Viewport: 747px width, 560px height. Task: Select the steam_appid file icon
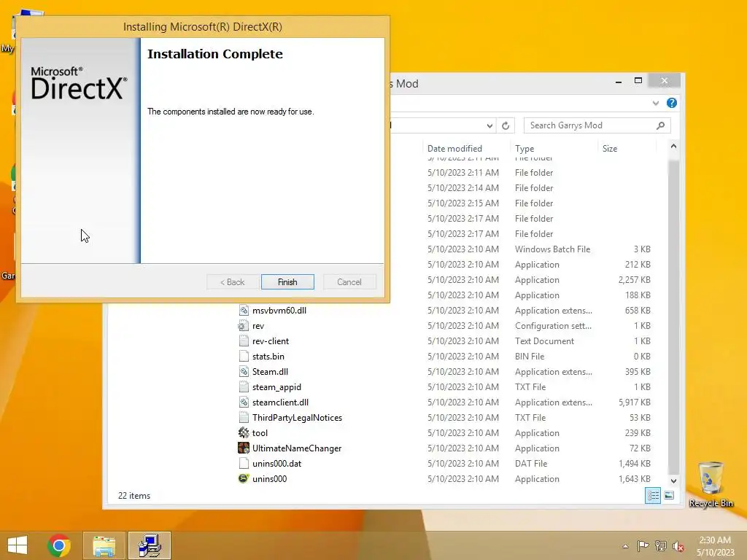click(x=244, y=387)
